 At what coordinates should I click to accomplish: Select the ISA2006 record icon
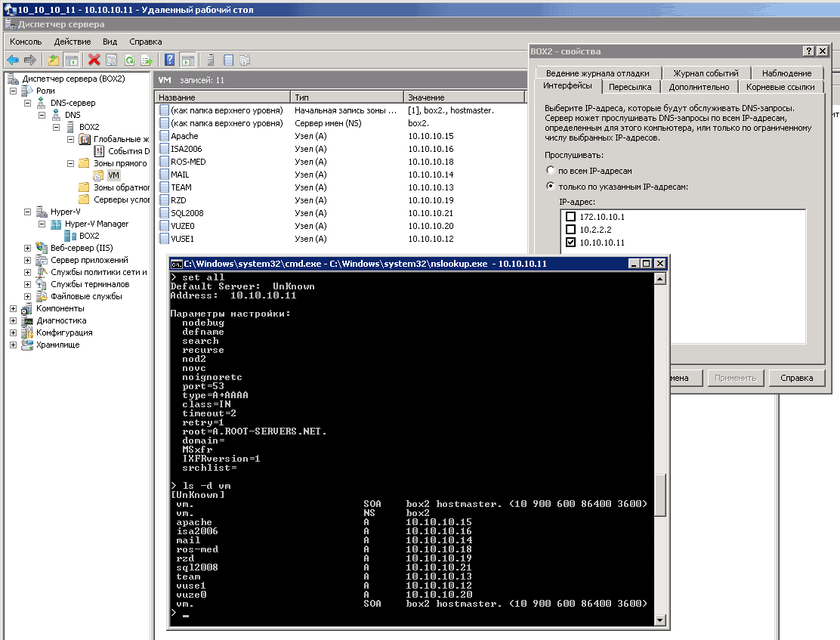click(164, 149)
